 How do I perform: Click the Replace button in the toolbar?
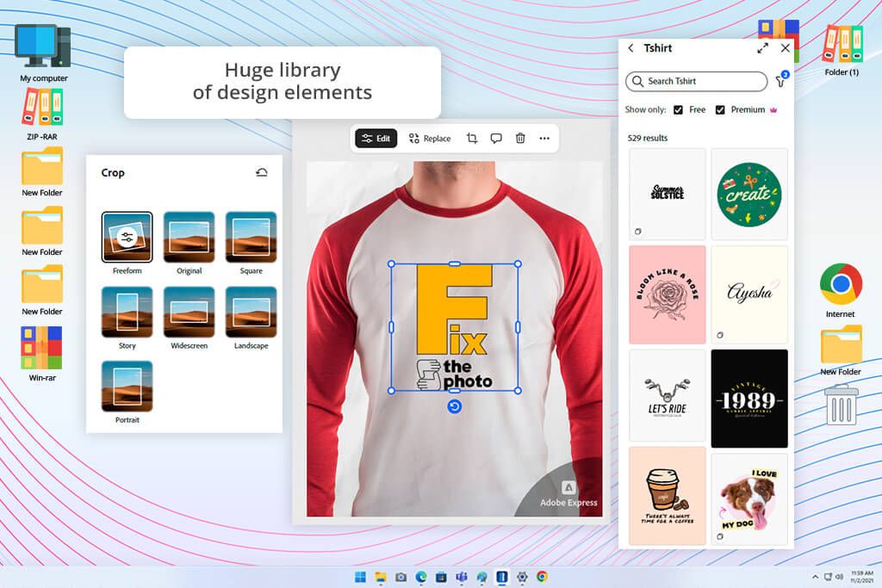pyautogui.click(x=430, y=139)
